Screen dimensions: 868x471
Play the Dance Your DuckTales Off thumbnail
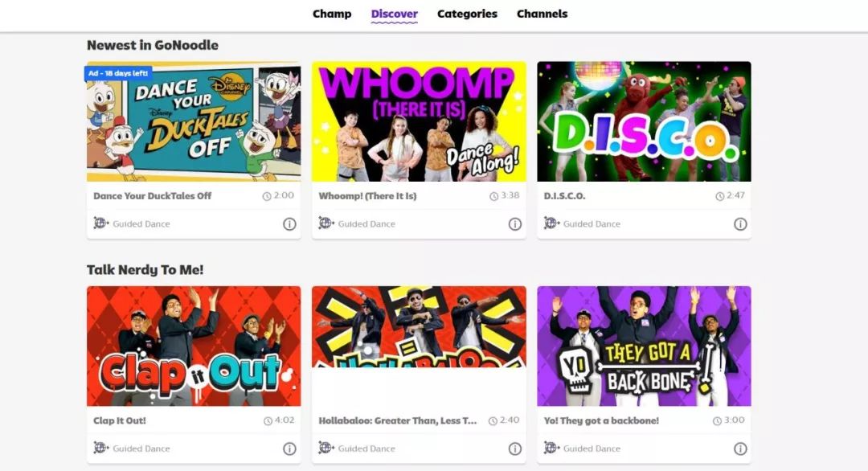pyautogui.click(x=194, y=121)
